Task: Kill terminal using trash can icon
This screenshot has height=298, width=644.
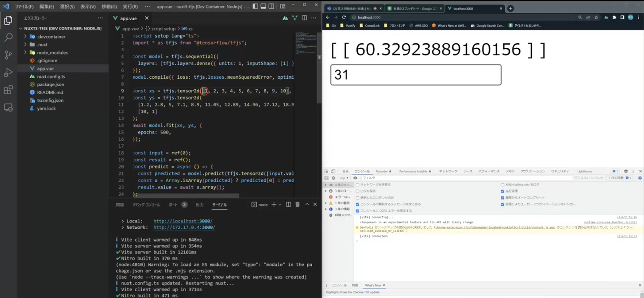Action: pyautogui.click(x=297, y=205)
